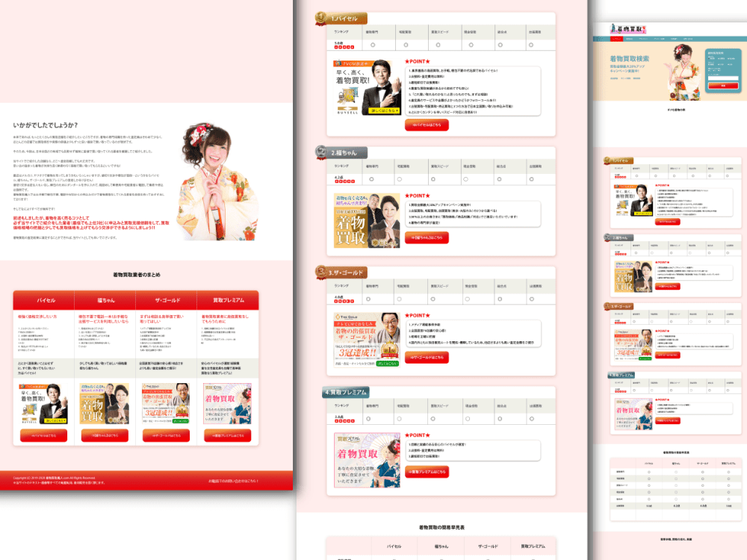Click the 買取プレミアム header in the middle page's bottom comparison table
The image size is (747, 560).
tap(533, 547)
